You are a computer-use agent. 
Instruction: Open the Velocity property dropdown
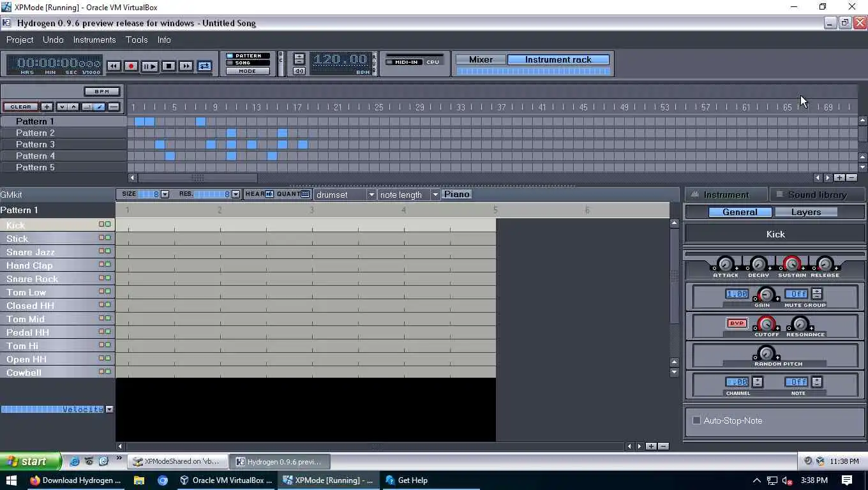[x=109, y=409]
